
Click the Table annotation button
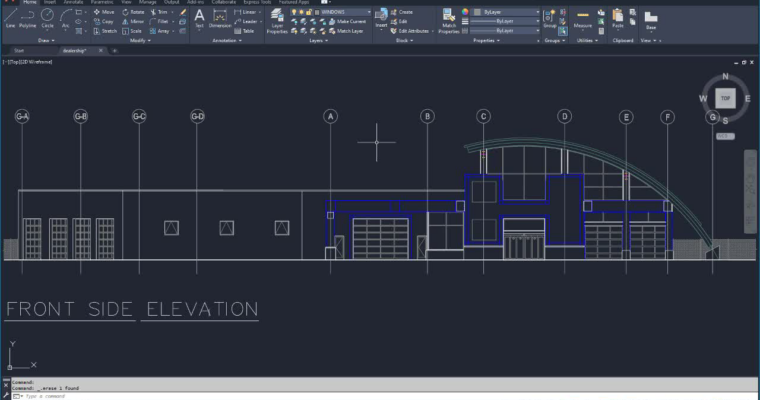click(244, 31)
